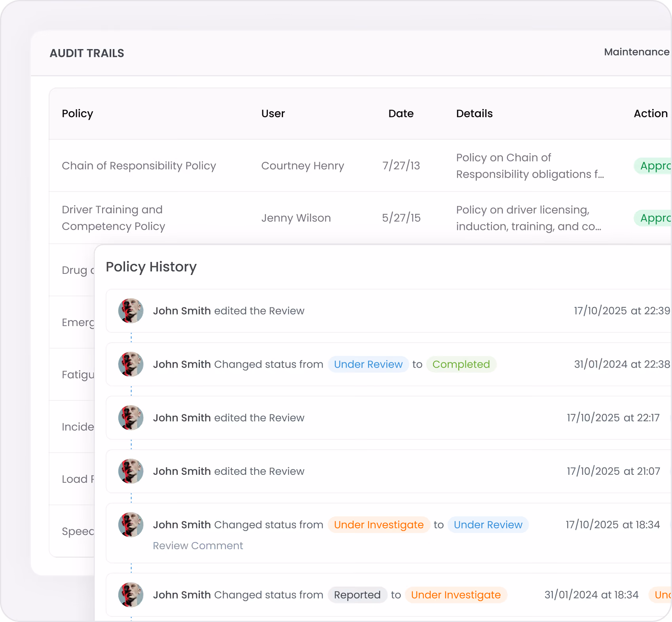Viewport: 672px width, 622px height.
Task: Click John Smith's avatar in the 22:39 entry
Action: pyautogui.click(x=131, y=311)
